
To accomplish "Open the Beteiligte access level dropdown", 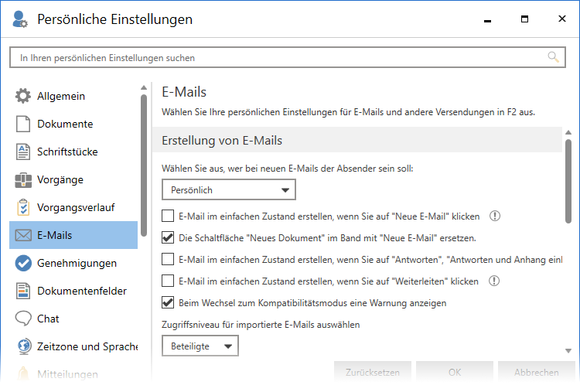I will 200,346.
